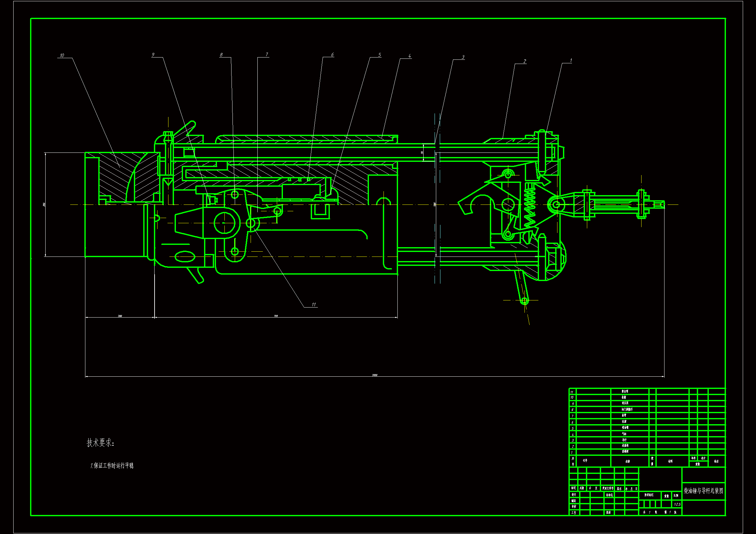Click callout number 8 at top

221,55
